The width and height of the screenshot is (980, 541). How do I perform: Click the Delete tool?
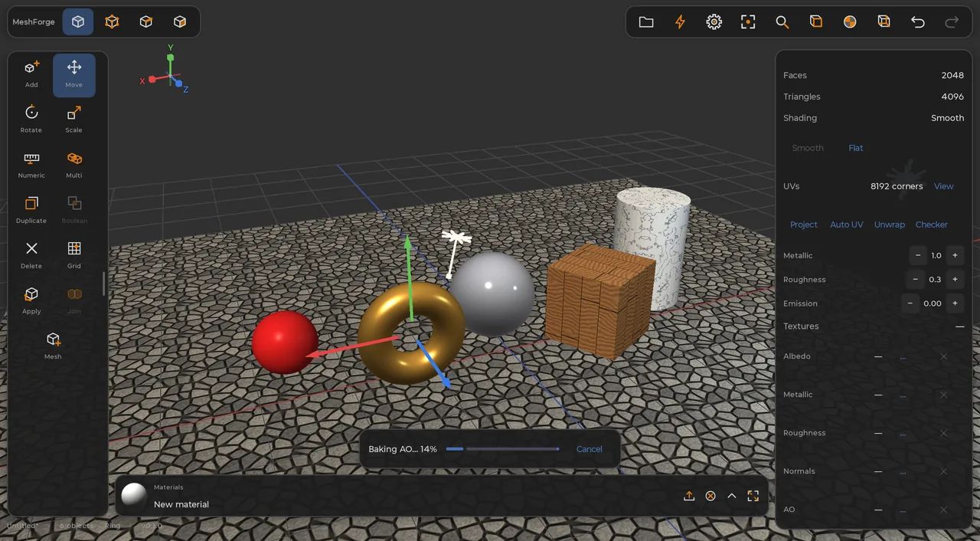tap(31, 256)
